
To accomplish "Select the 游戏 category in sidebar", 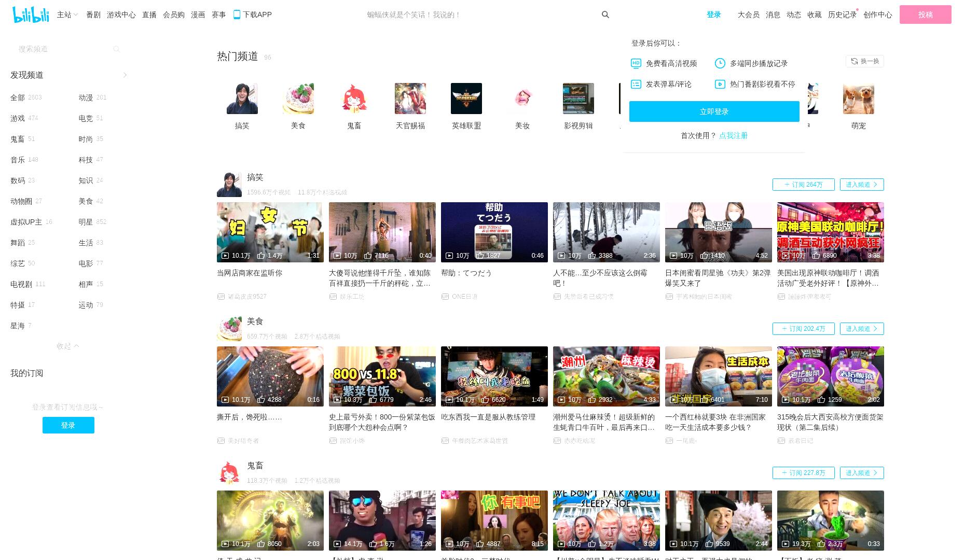I will 18,118.
